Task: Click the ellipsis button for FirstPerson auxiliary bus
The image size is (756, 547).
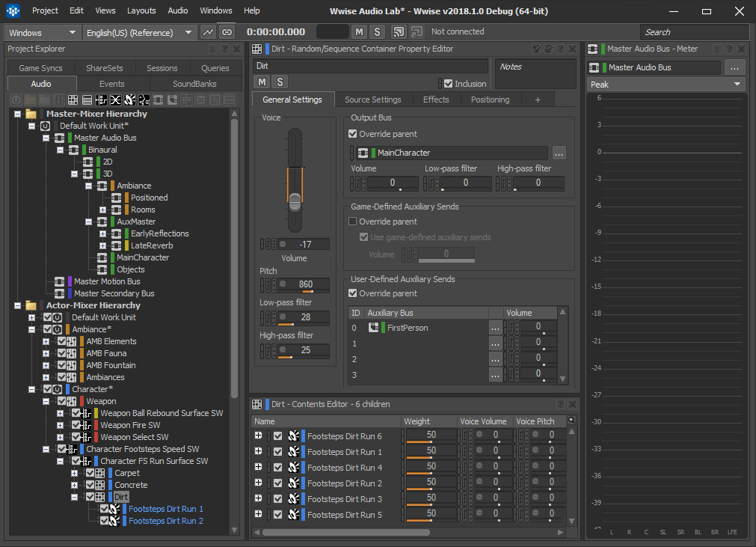Action: tap(495, 328)
